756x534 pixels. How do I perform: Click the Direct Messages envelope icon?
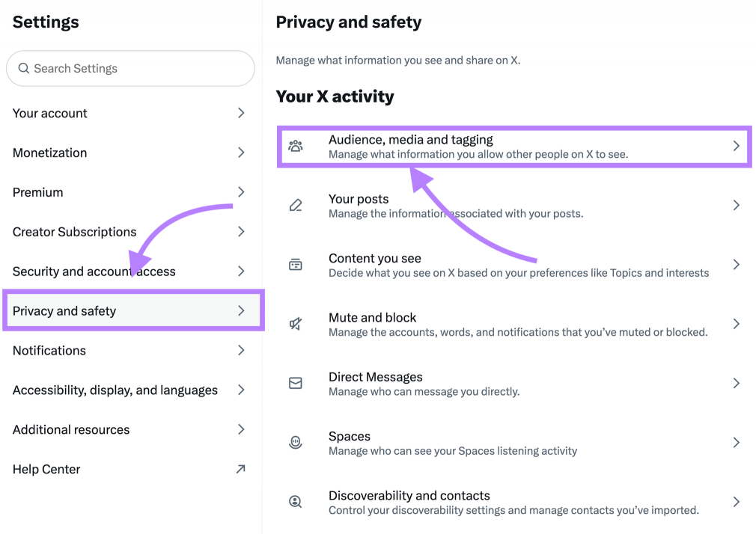(295, 383)
